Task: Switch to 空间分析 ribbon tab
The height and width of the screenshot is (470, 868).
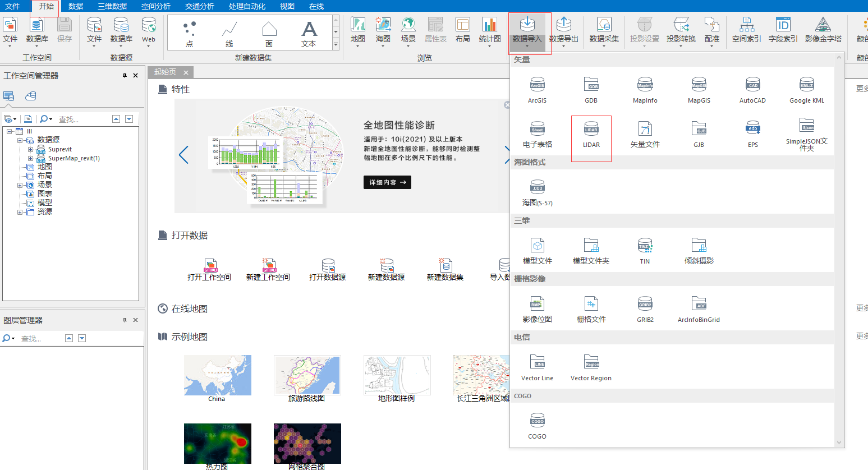Action: click(x=156, y=6)
